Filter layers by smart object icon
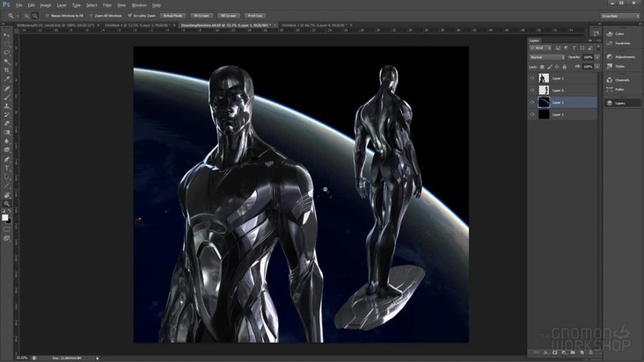 (590, 48)
